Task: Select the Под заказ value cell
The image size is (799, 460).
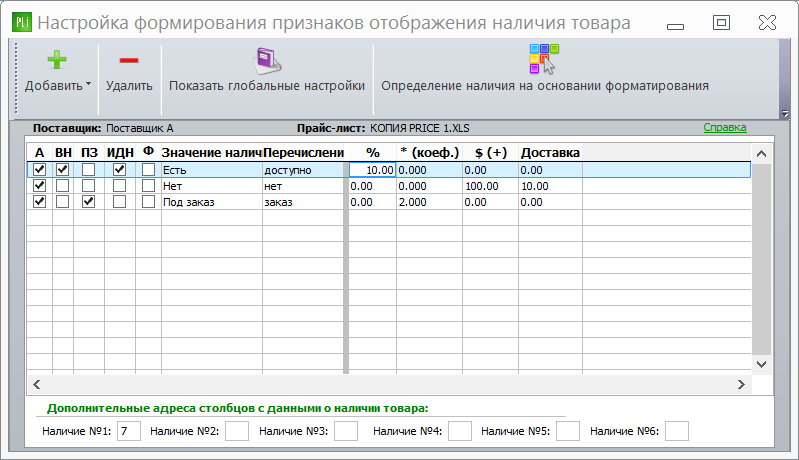Action: pyautogui.click(x=211, y=202)
